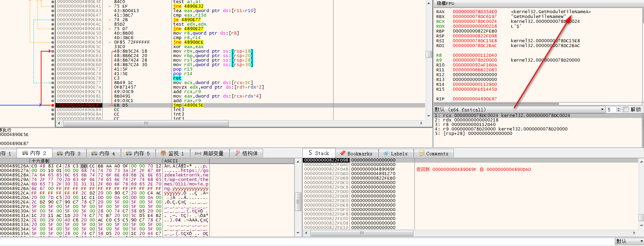Switch to the Bookmarks tab

pyautogui.click(x=356, y=154)
